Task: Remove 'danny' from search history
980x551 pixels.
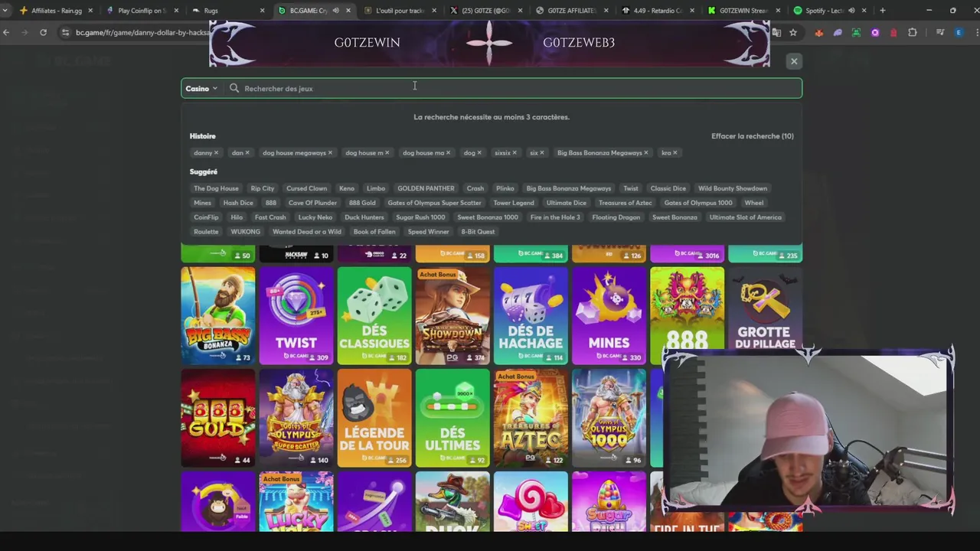Action: point(216,153)
